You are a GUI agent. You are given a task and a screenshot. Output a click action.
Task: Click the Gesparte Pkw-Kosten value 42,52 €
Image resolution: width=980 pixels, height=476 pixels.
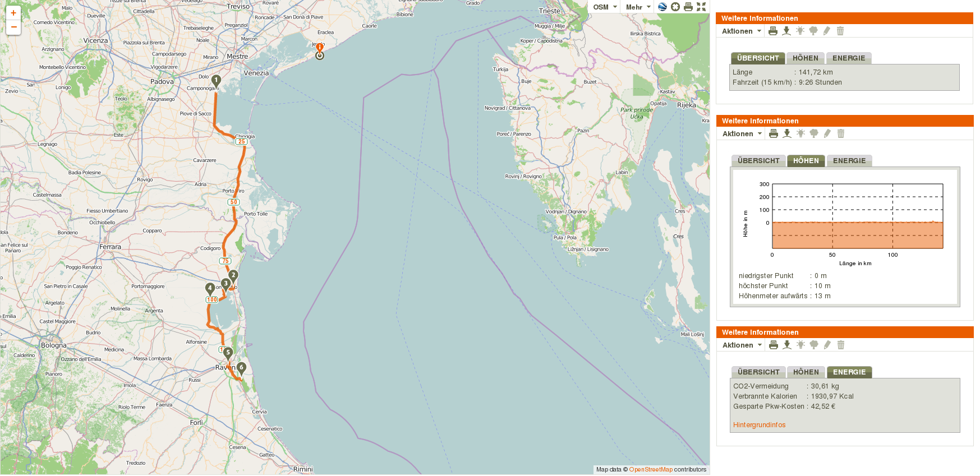click(x=823, y=406)
